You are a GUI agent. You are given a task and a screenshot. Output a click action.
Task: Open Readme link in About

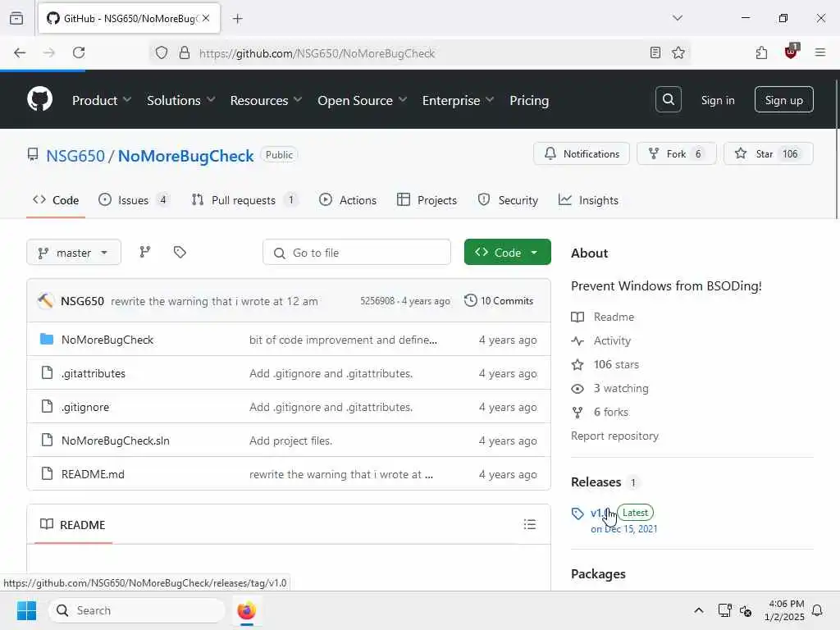coord(603,317)
